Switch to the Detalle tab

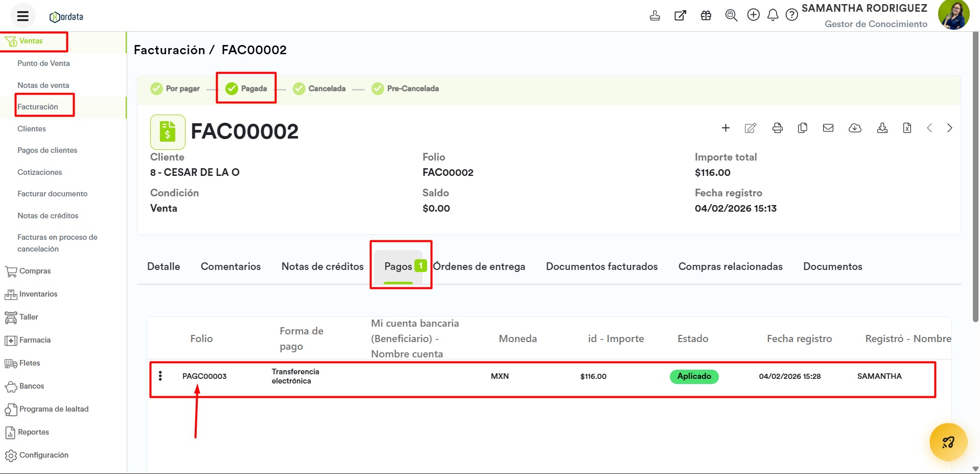(x=164, y=266)
